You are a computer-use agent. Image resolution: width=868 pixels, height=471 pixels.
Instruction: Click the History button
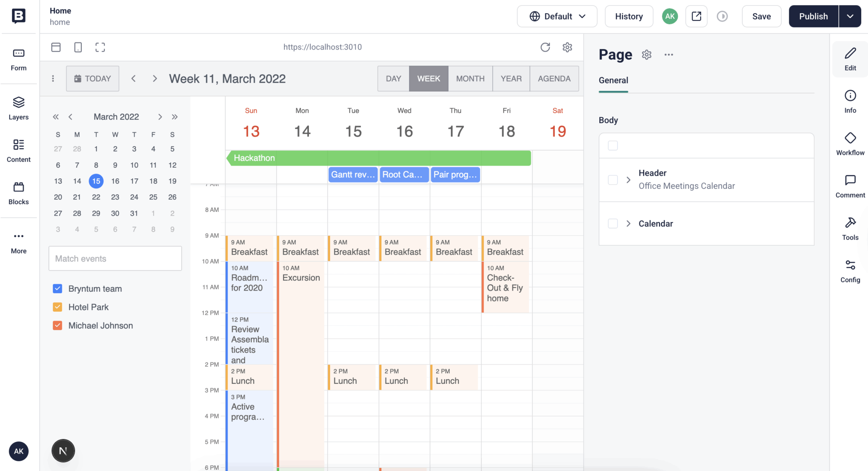pyautogui.click(x=629, y=16)
